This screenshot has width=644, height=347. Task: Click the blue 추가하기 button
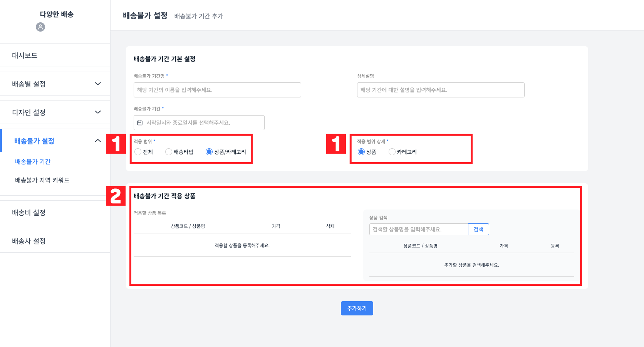pos(357,308)
